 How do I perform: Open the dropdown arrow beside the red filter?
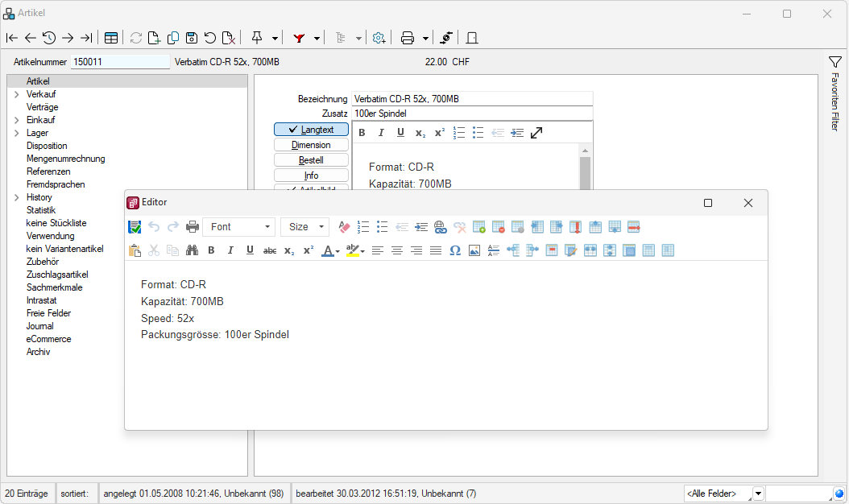317,39
